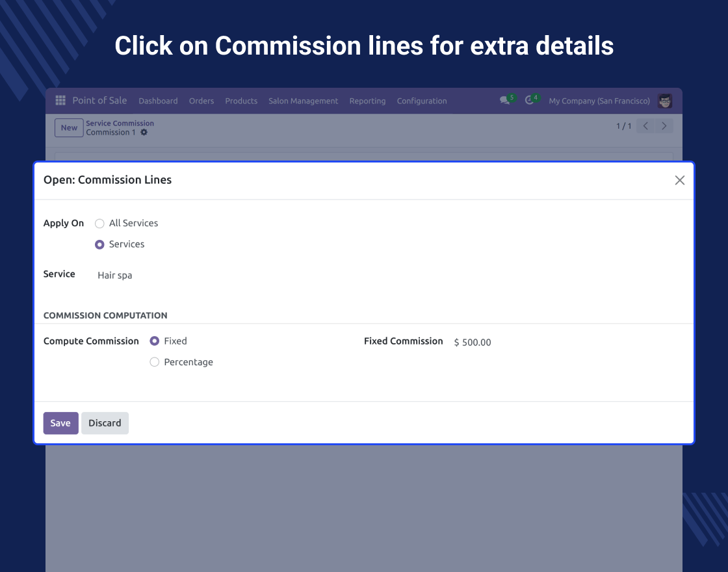Open the Orders menu

coord(201,101)
